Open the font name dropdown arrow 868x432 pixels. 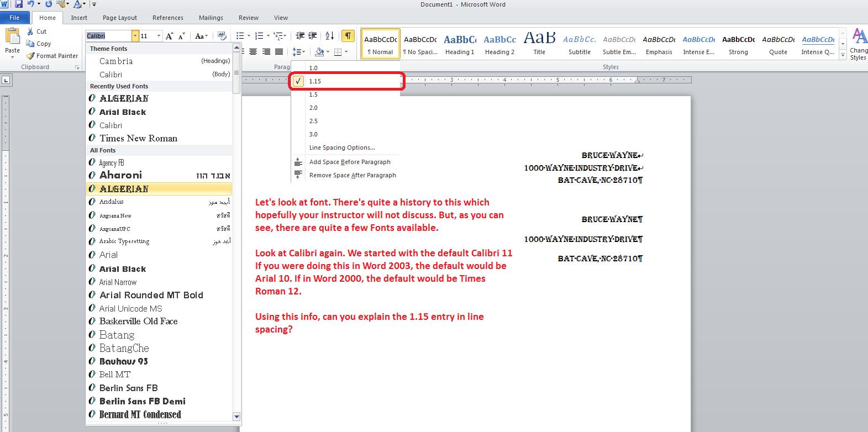[135, 36]
